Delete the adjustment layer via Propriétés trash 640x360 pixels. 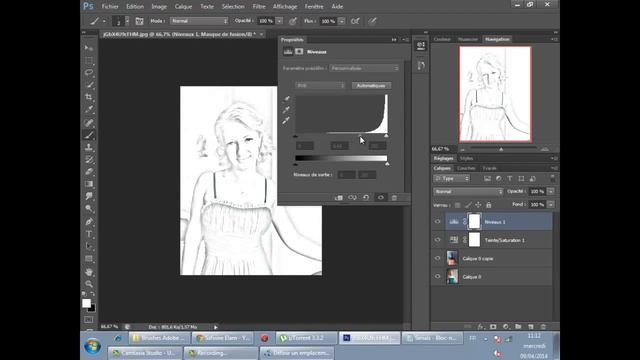tap(394, 198)
